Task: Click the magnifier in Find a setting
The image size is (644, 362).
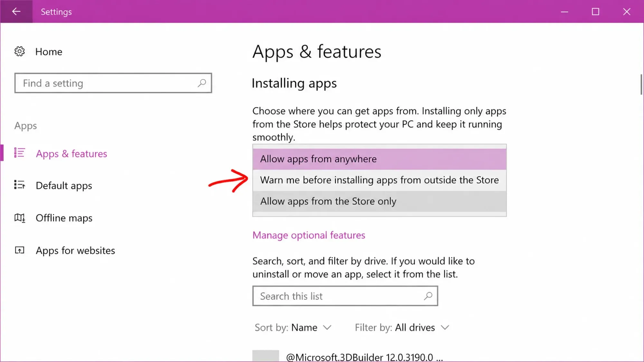Action: [x=202, y=83]
